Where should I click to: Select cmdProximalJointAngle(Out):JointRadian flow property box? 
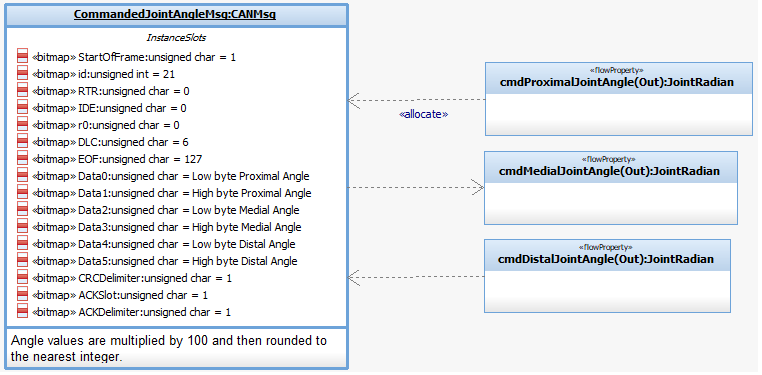(x=619, y=99)
